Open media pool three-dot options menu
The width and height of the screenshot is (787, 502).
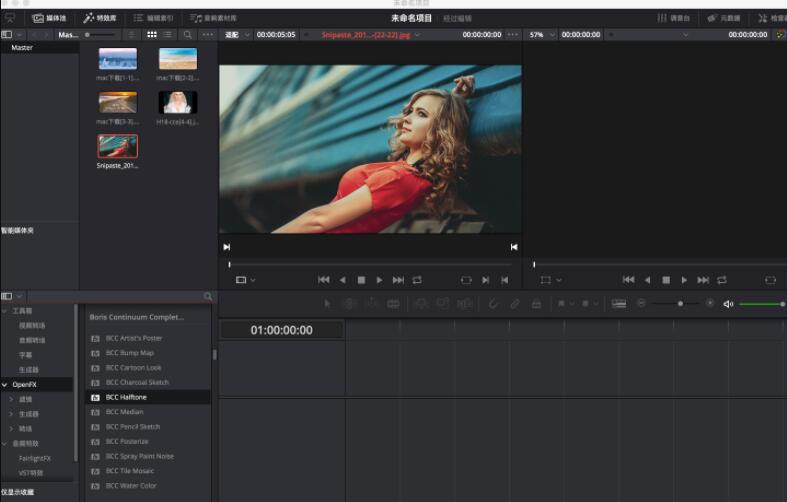(207, 35)
